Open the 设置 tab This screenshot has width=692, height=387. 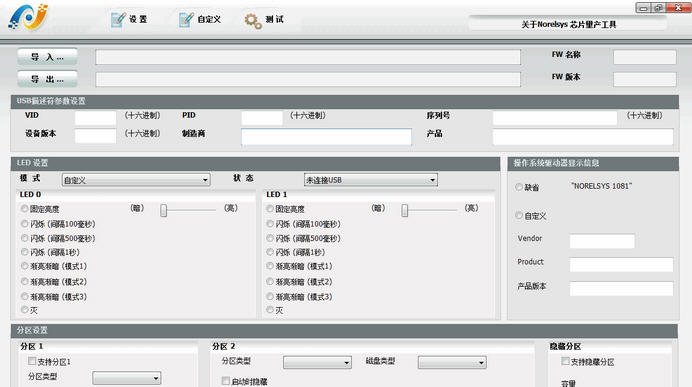pyautogui.click(x=129, y=19)
